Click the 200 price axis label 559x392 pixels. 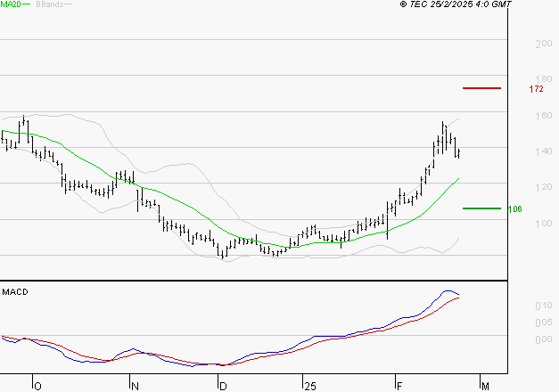[544, 44]
